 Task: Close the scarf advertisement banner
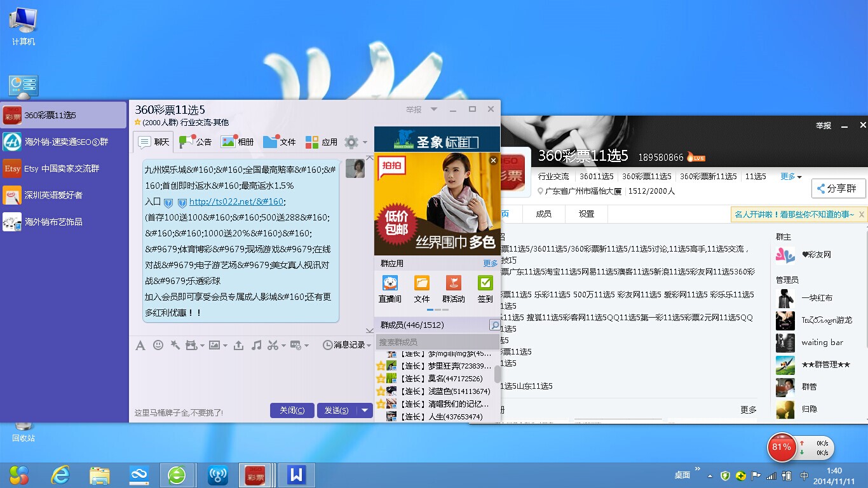pos(493,161)
